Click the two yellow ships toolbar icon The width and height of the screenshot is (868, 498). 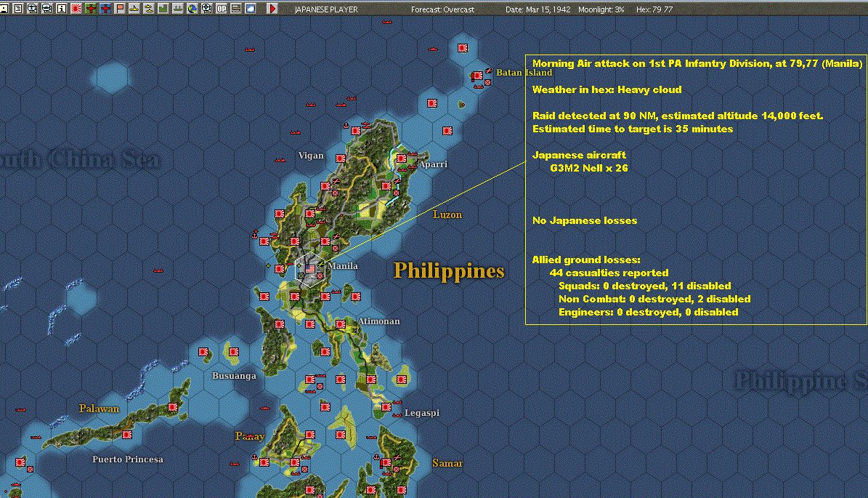coord(149,8)
